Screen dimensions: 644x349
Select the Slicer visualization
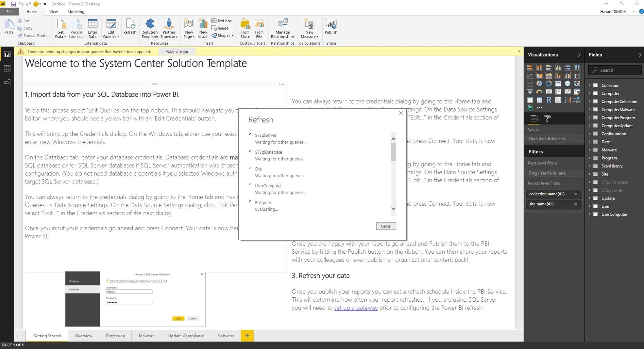click(577, 92)
